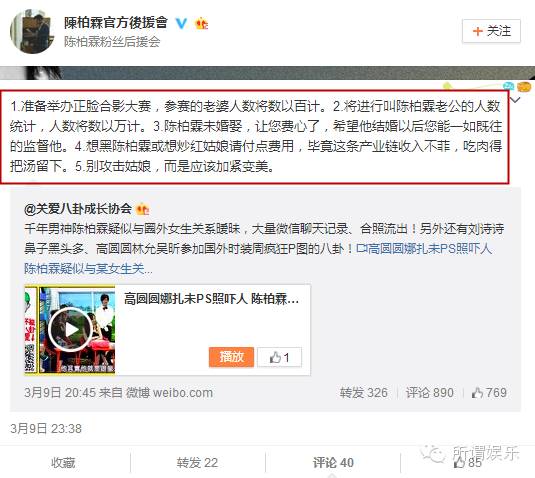Click the blue V verified badge
The height and width of the screenshot is (478, 535).
(181, 23)
